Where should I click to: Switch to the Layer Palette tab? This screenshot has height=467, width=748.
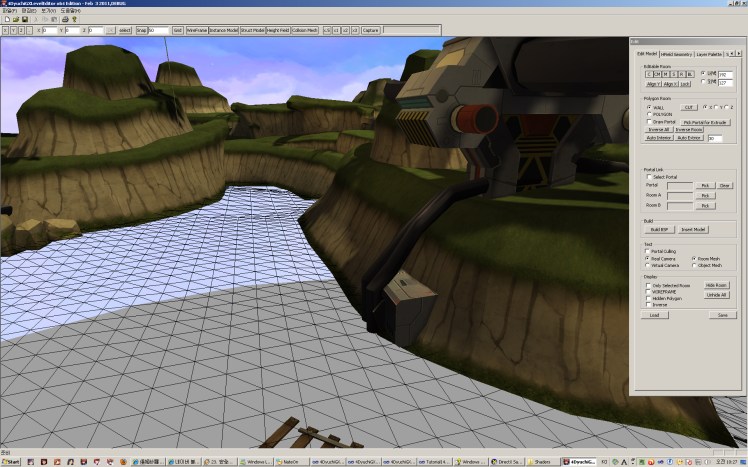(x=709, y=53)
